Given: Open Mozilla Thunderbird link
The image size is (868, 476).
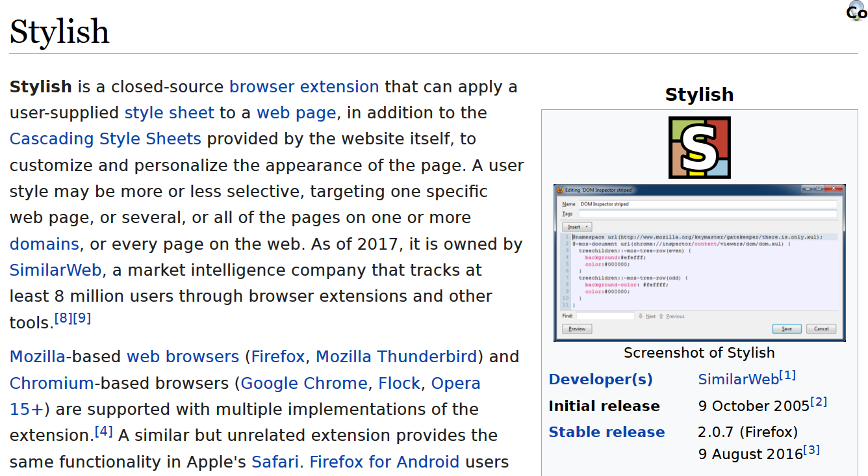Looking at the screenshot, I should click(396, 357).
